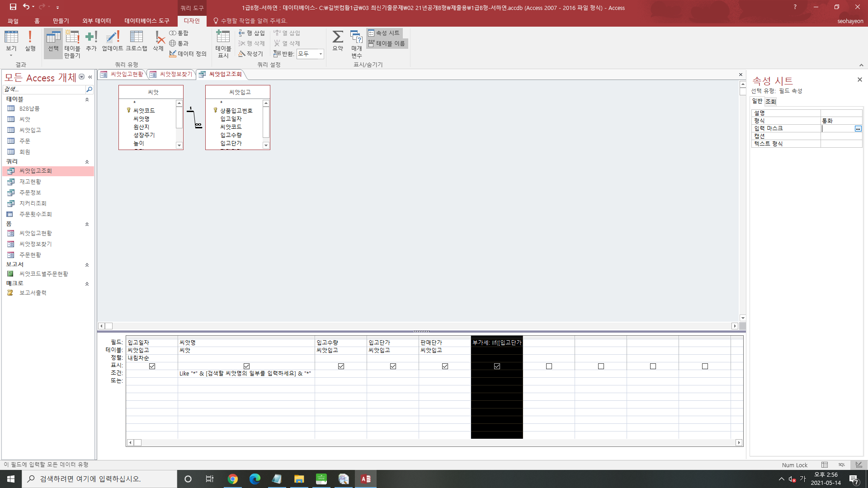Viewport: 868px width, 488px height.
Task: Click the Append (추가) query icon
Action: 91,41
